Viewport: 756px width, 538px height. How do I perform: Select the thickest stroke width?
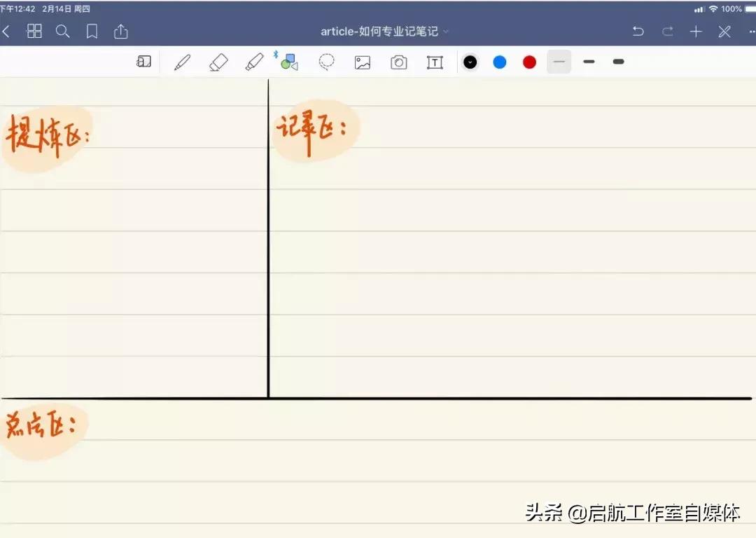[x=618, y=62]
